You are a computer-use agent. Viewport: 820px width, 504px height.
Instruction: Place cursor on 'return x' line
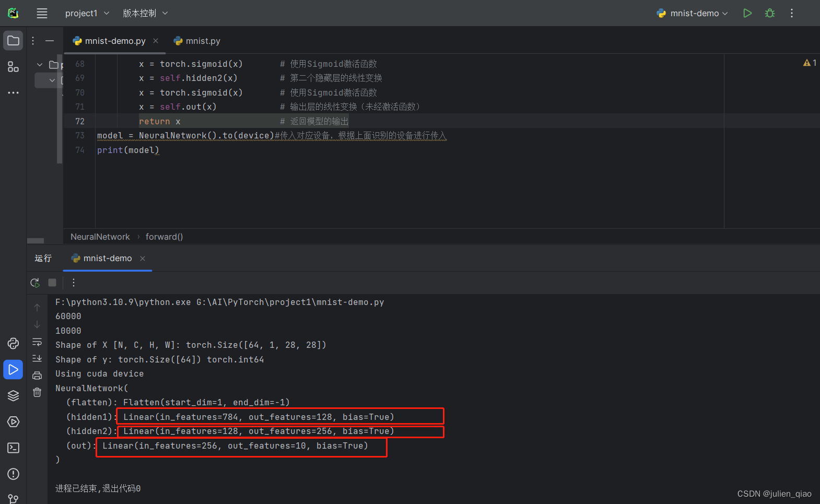(160, 121)
